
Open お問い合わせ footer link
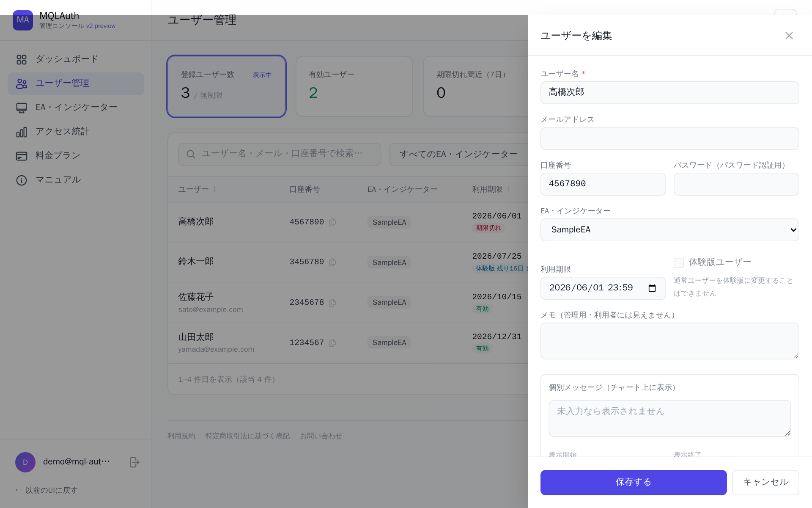point(321,436)
